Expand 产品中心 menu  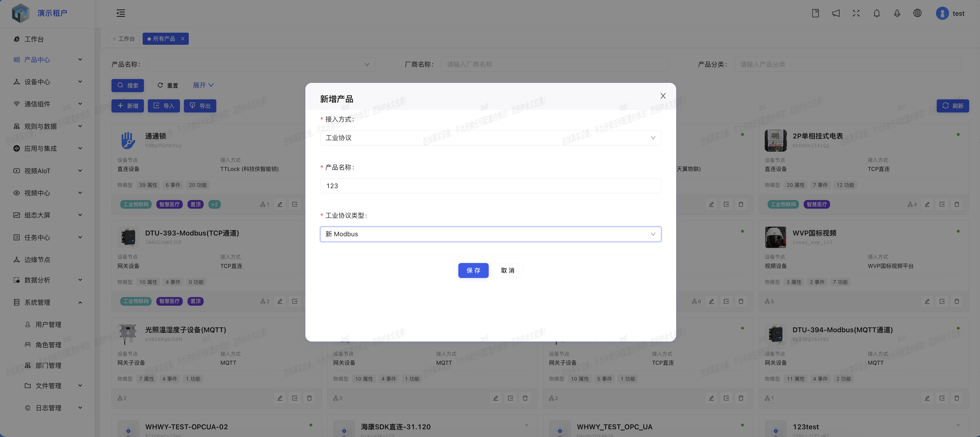click(48, 60)
